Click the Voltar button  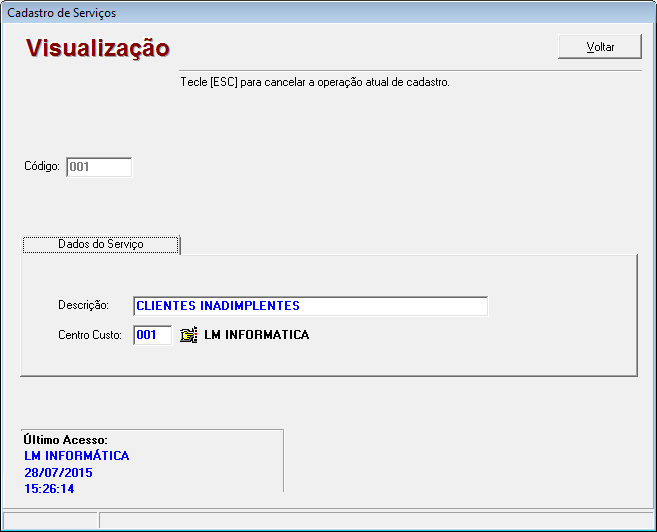point(600,47)
